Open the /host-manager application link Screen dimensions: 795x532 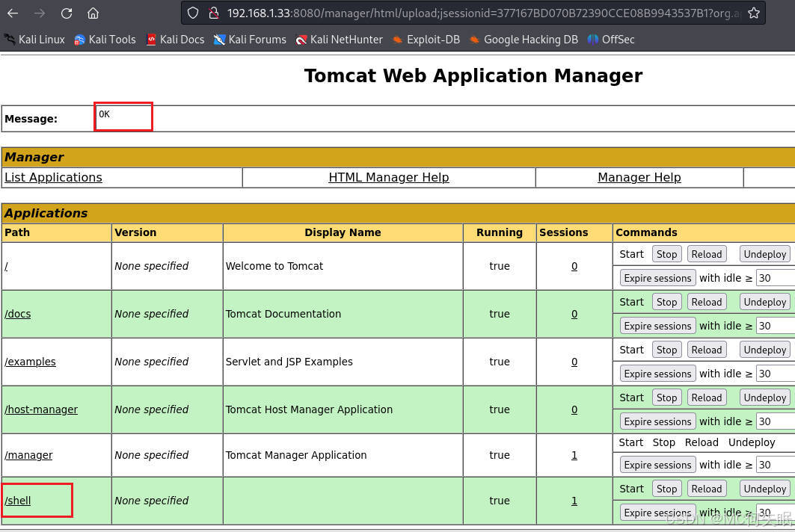pos(41,409)
